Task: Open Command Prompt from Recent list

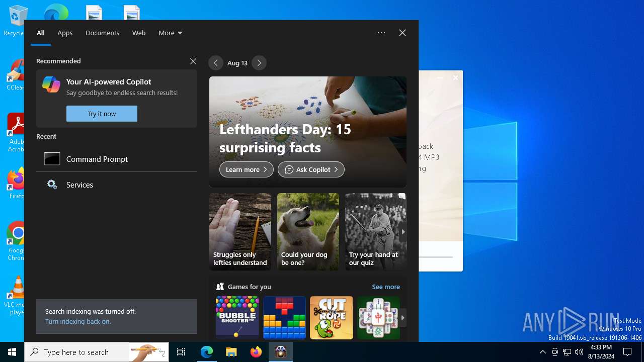Action: pyautogui.click(x=117, y=159)
